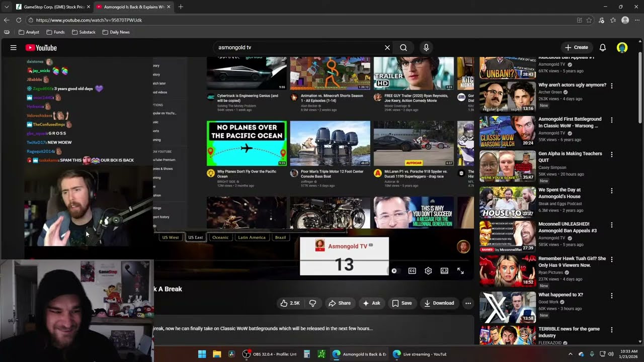Click the magnifier search button
The height and width of the screenshot is (362, 644).
(x=404, y=48)
